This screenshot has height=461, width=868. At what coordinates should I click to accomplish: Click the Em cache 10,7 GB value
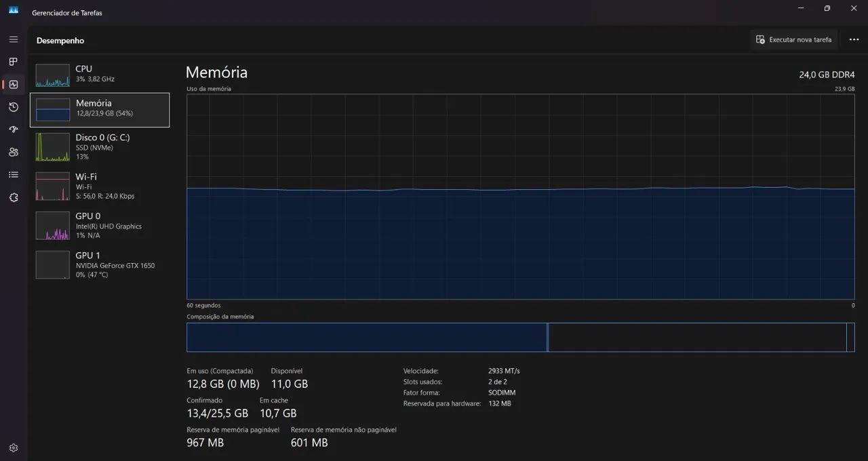pos(278,413)
